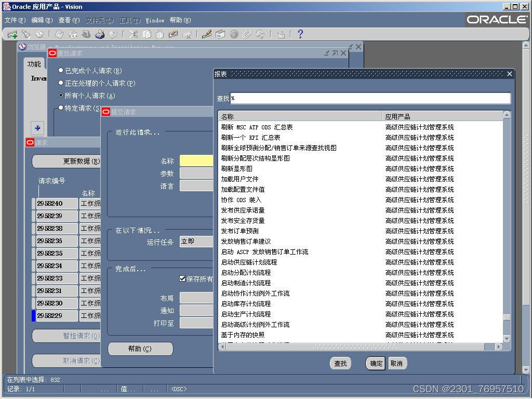Click request number 2958229 cell
The height and width of the screenshot is (399, 532).
[x=57, y=316]
